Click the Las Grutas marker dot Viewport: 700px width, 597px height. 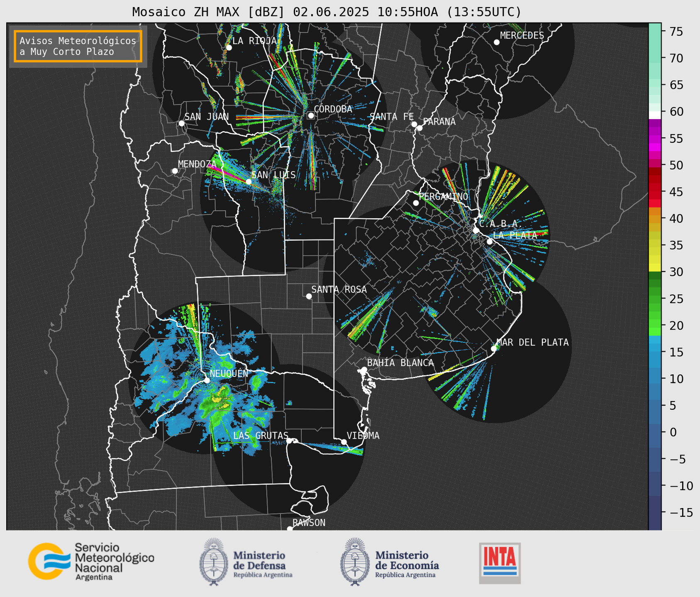point(289,440)
